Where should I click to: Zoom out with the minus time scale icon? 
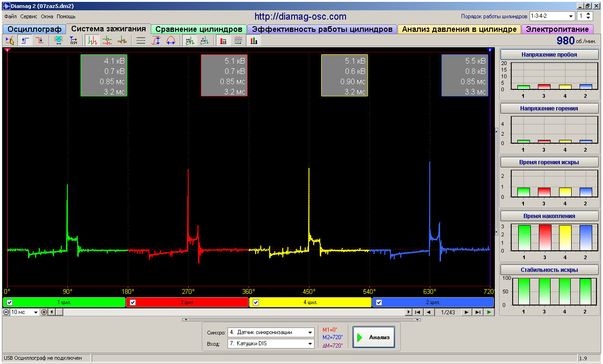point(6,312)
